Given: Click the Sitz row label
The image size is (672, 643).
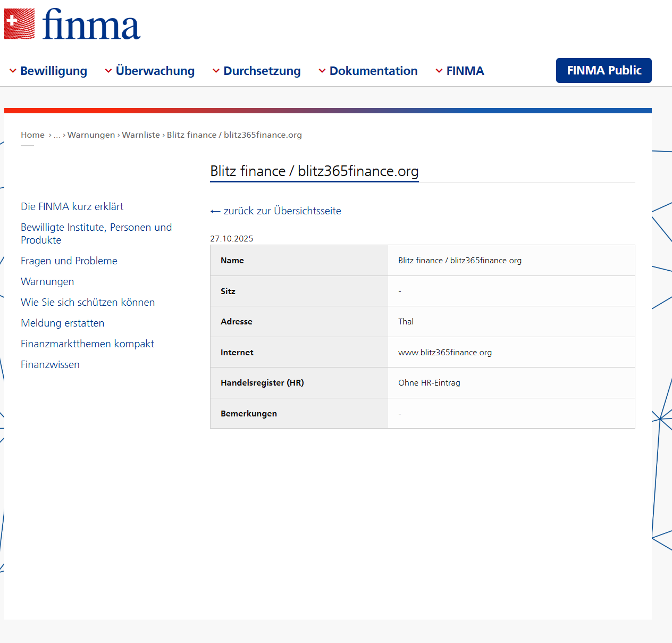Looking at the screenshot, I should [228, 291].
